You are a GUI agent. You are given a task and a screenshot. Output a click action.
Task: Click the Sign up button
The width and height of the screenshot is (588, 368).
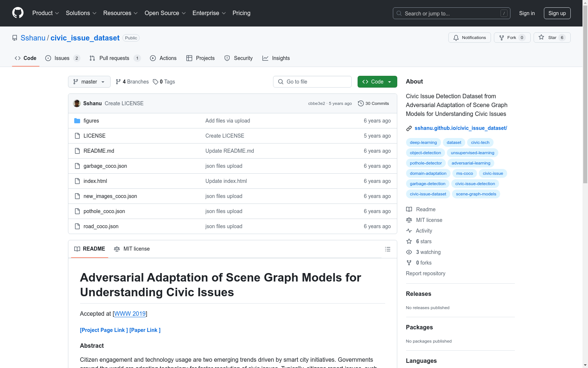(557, 13)
